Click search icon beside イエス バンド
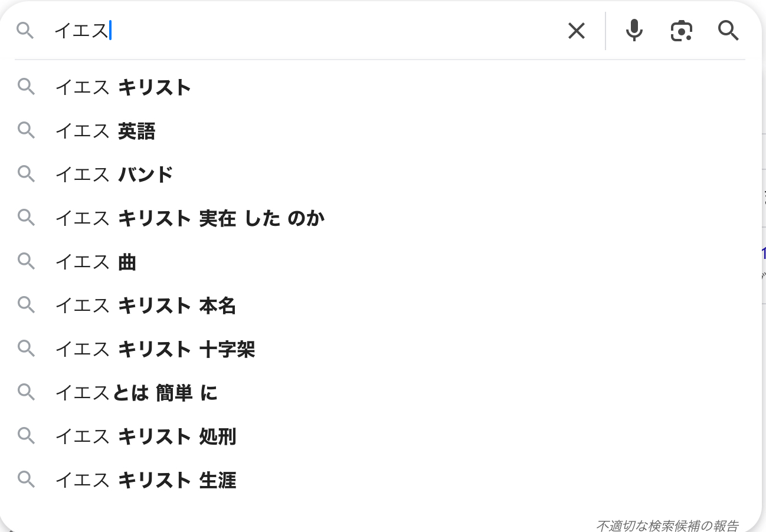The width and height of the screenshot is (766, 532). point(27,174)
